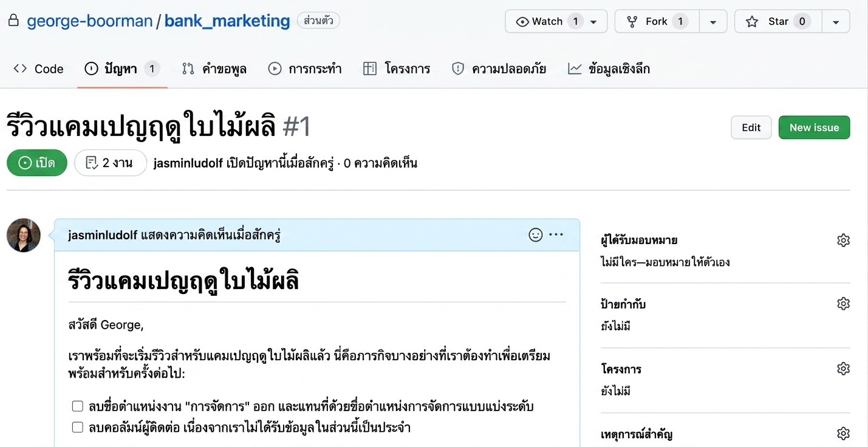Viewport: 868px width, 447px height.
Task: Click the ยังไม่มี text under ป้ายกำกับ
Action: (x=615, y=326)
